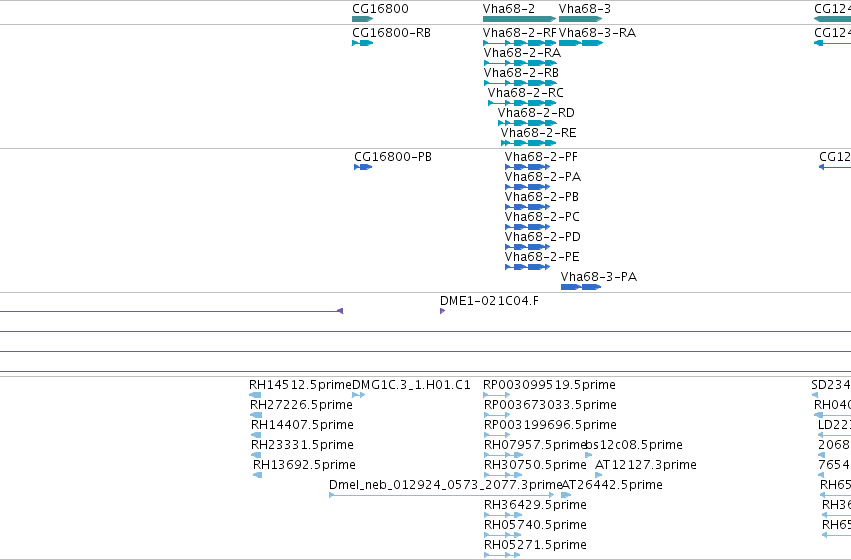Click the AT12127.3prime feature

pos(599,475)
